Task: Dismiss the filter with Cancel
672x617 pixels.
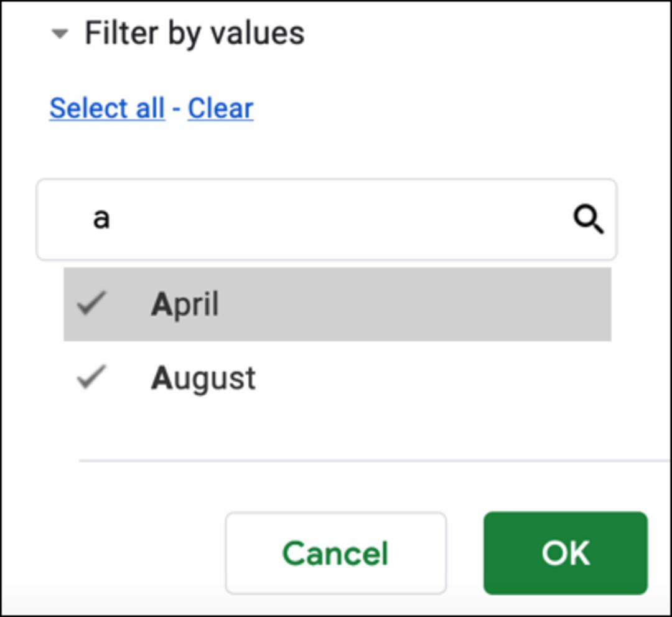Action: (x=336, y=553)
